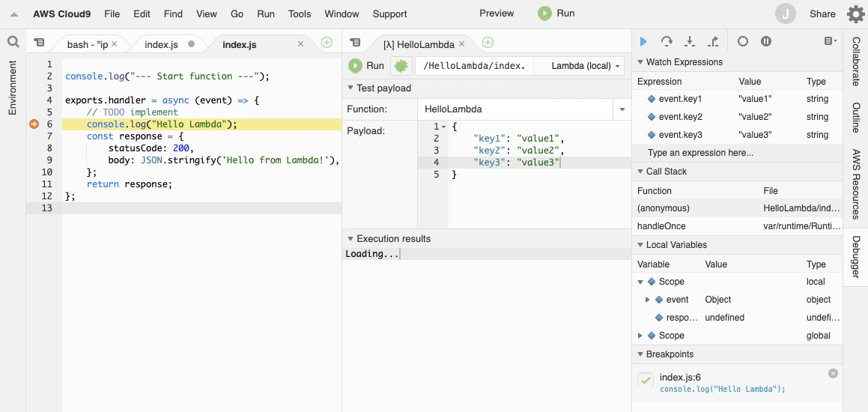Viewport: 868px width, 412px height.
Task: Open the Tools menu
Action: coord(300,13)
